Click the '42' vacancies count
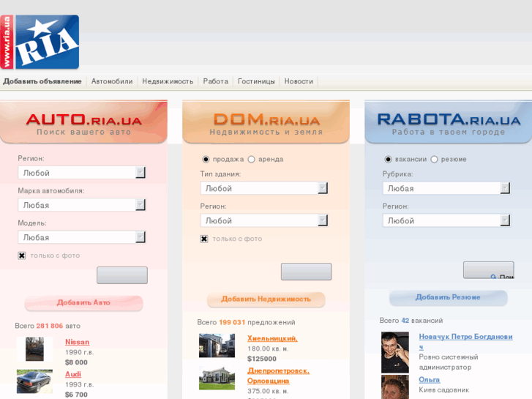Screen dimensions: 532x399 pos(405,321)
